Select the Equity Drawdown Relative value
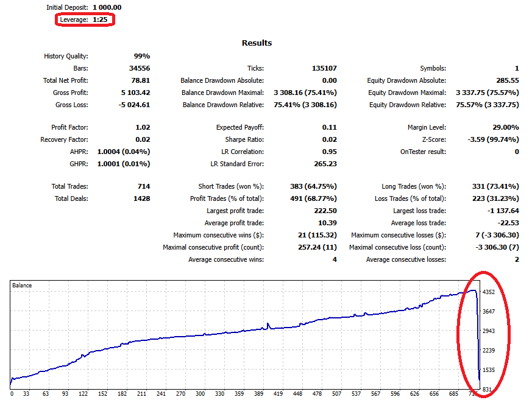 tap(487, 105)
